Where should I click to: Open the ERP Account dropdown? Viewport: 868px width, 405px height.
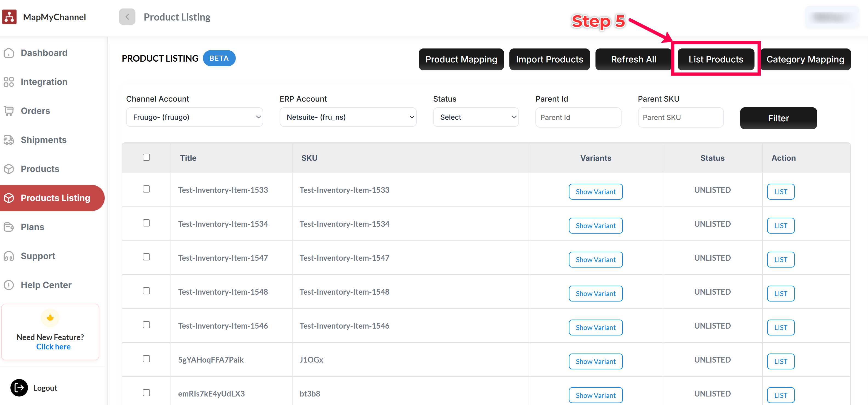point(348,117)
